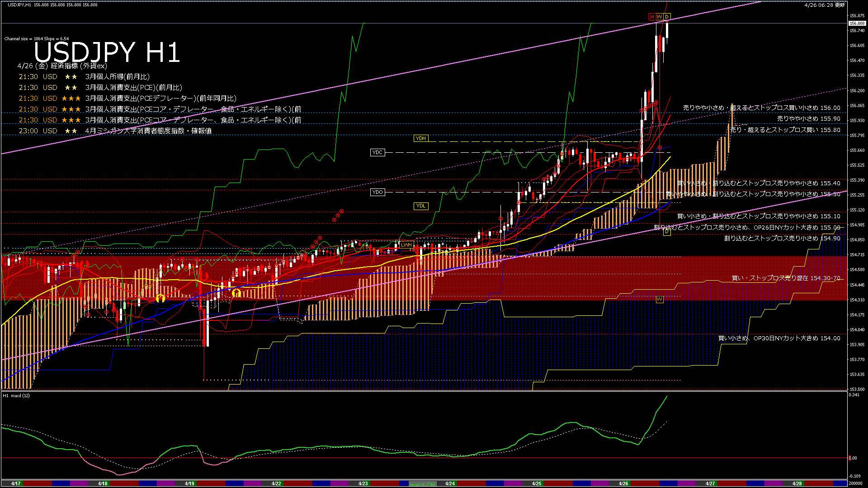Image resolution: width=868 pixels, height=488 pixels.
Task: Click the 4/26 06:28 update timestamp
Action: (x=824, y=5)
